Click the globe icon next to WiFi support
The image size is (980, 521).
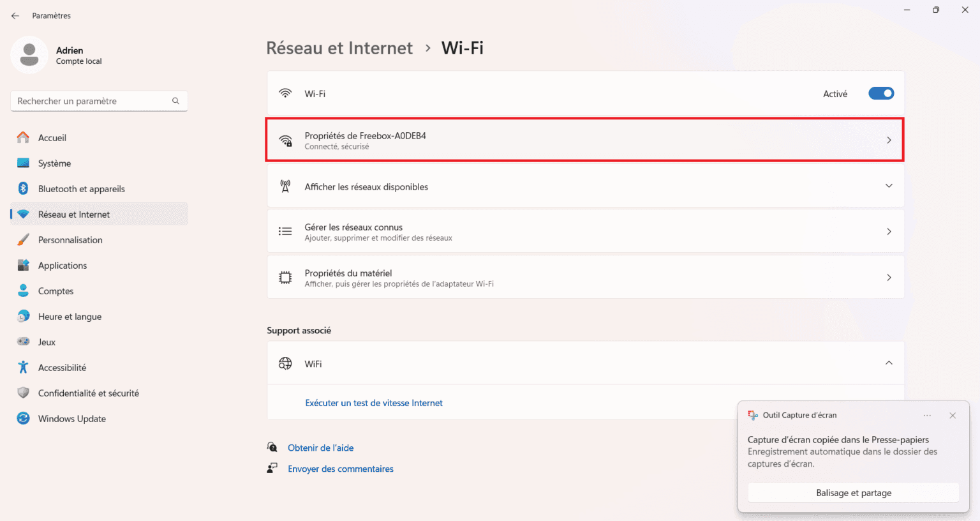[285, 363]
